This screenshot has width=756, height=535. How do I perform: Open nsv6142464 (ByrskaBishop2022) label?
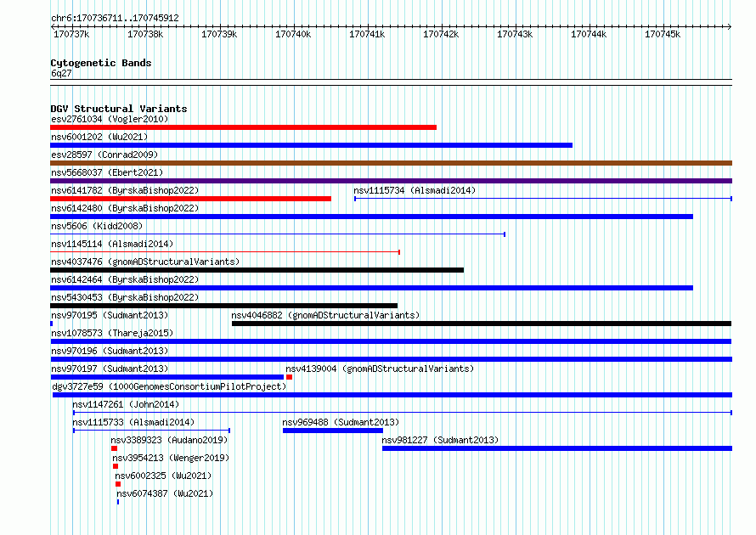click(x=125, y=279)
